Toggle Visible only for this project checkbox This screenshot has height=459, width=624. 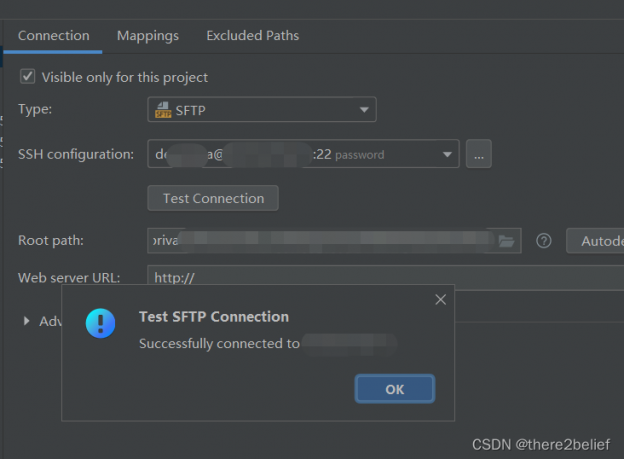(x=28, y=77)
